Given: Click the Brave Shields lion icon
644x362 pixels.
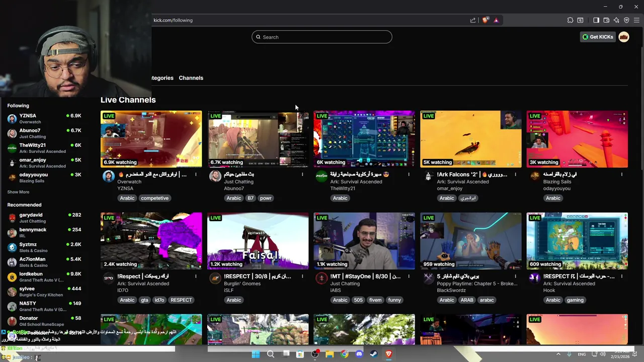Looking at the screenshot, I should [x=485, y=20].
